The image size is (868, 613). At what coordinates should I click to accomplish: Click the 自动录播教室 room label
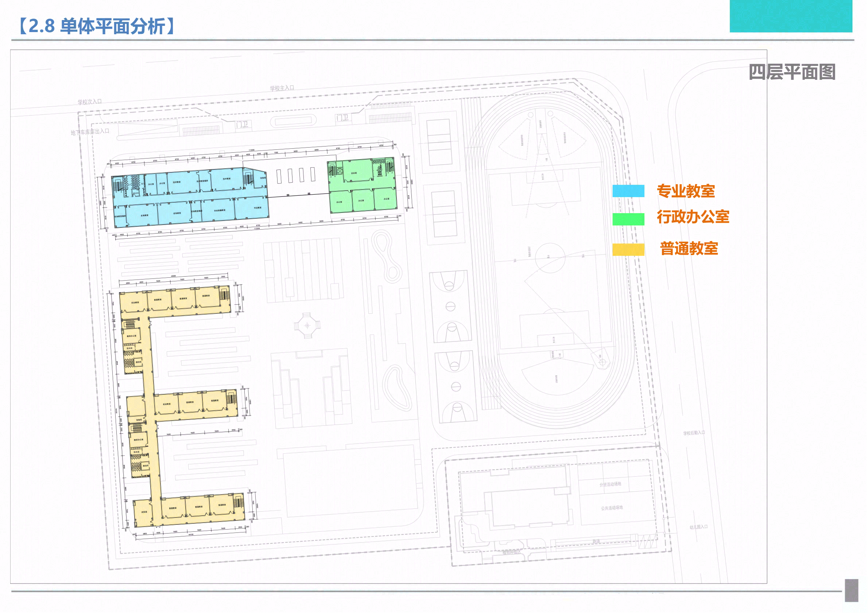(220, 210)
